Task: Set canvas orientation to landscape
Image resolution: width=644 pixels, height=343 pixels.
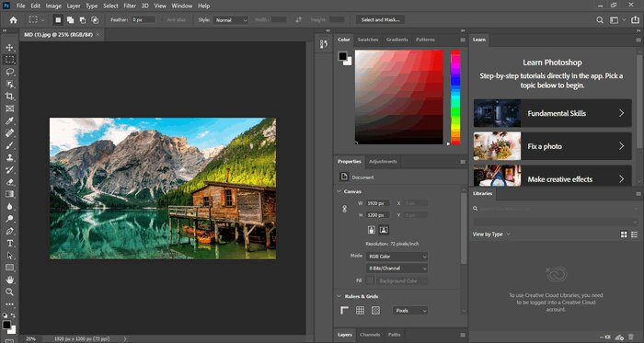Action: tap(384, 230)
